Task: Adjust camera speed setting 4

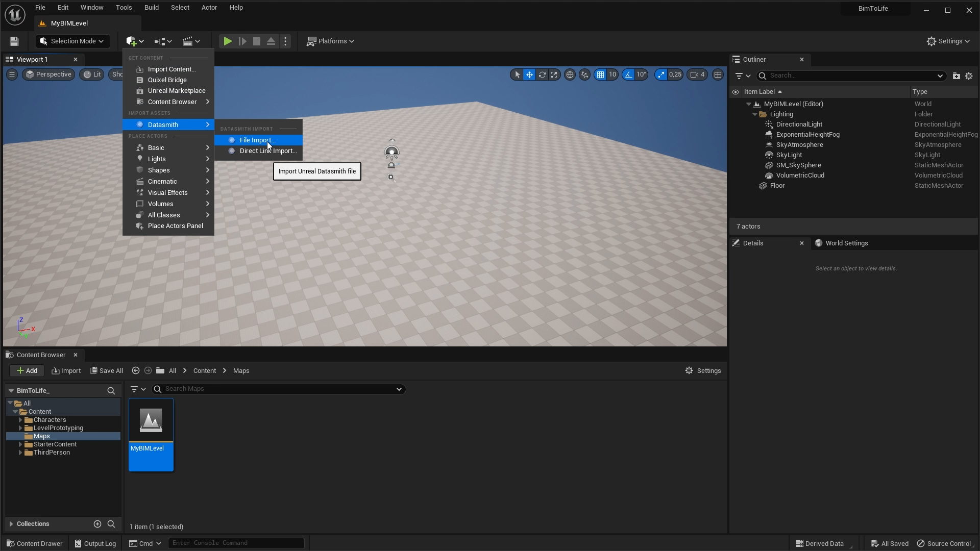Action: click(x=697, y=74)
